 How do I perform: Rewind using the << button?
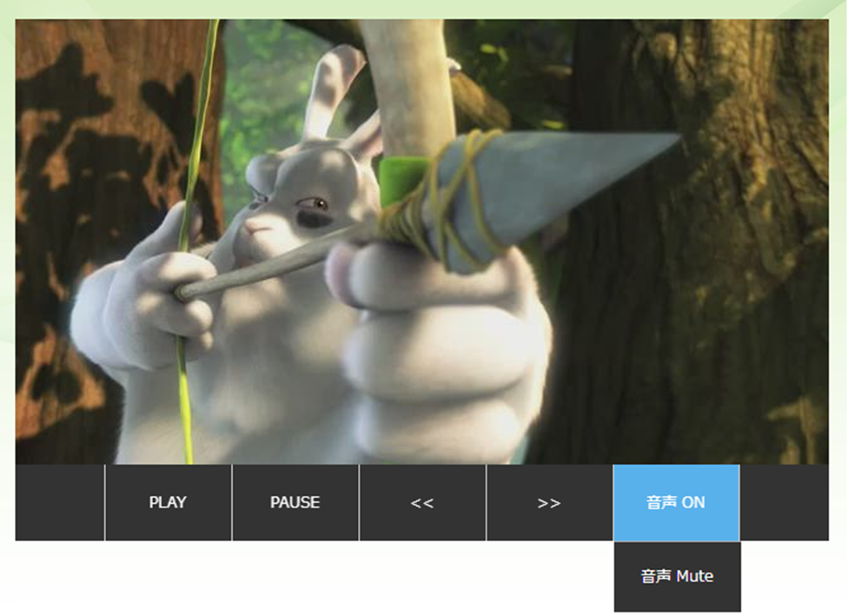click(421, 502)
